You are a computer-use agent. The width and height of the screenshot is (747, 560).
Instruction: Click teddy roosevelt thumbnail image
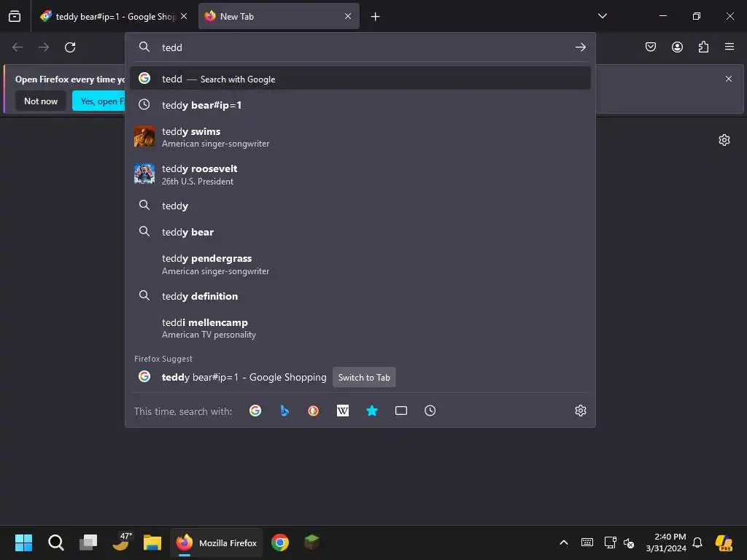click(144, 174)
